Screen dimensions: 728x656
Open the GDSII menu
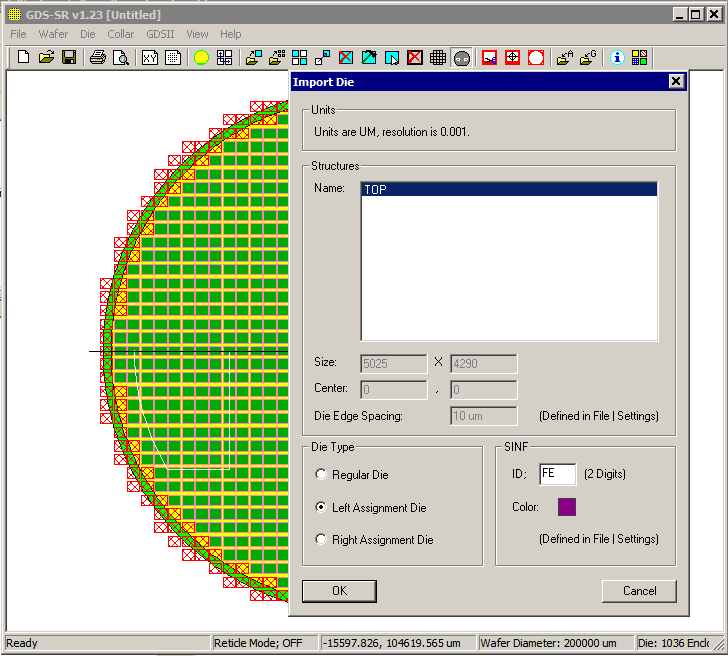[160, 34]
